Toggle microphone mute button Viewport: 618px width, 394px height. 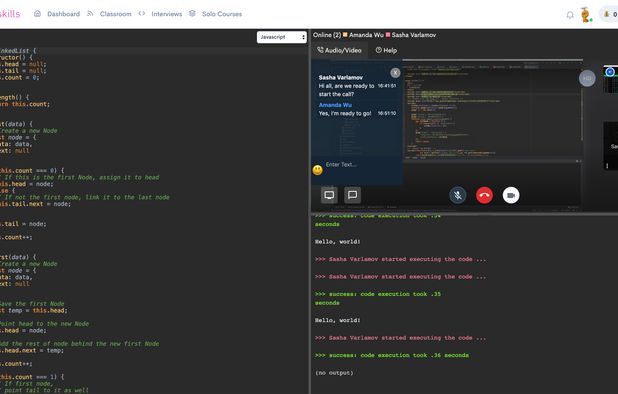click(x=458, y=195)
